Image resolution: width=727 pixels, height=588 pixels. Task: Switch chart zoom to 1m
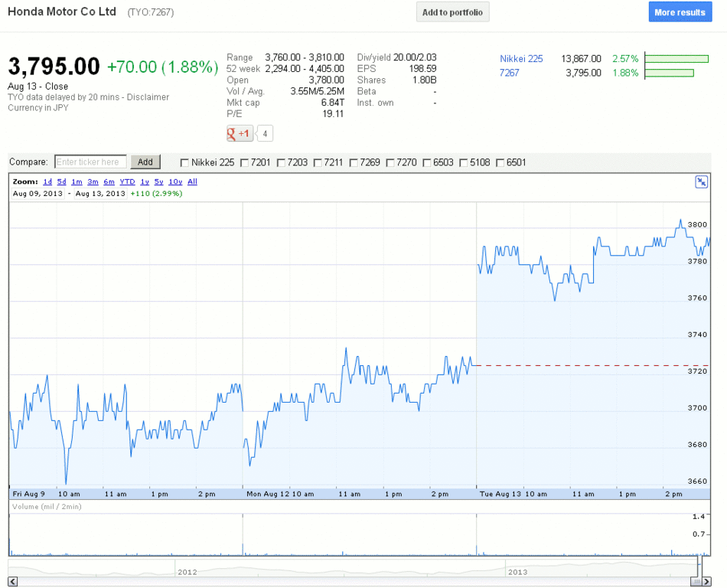77,181
